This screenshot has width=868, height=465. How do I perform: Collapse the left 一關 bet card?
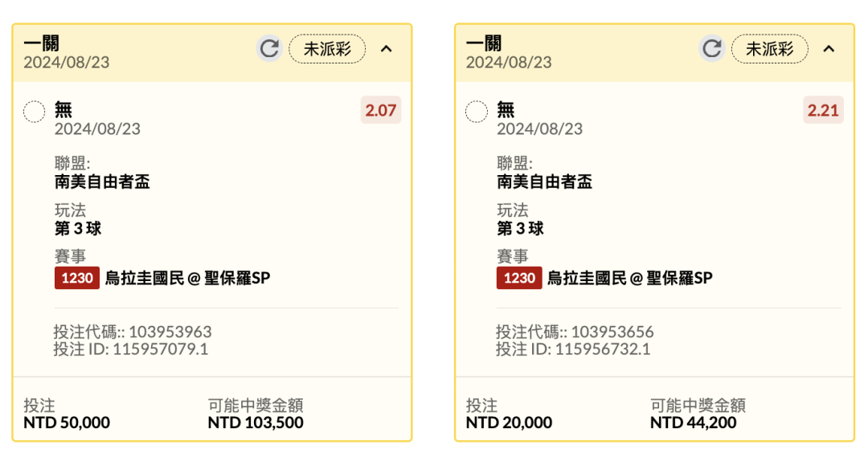(x=387, y=49)
